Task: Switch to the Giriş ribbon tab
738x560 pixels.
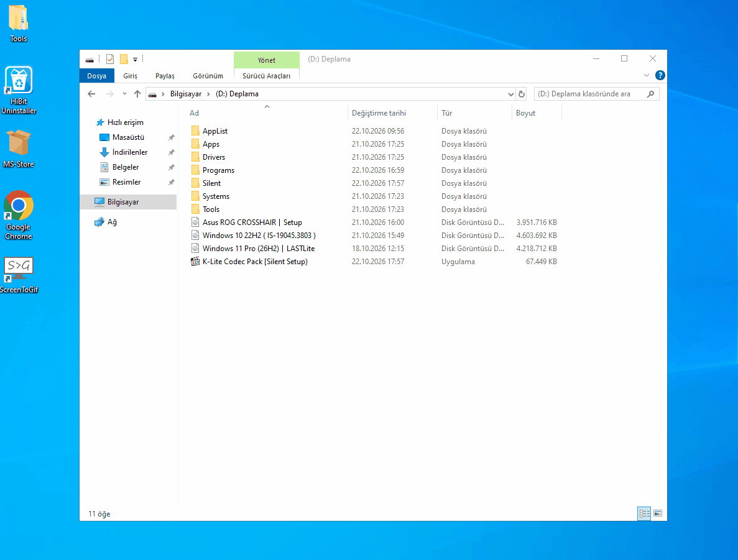Action: 130,76
